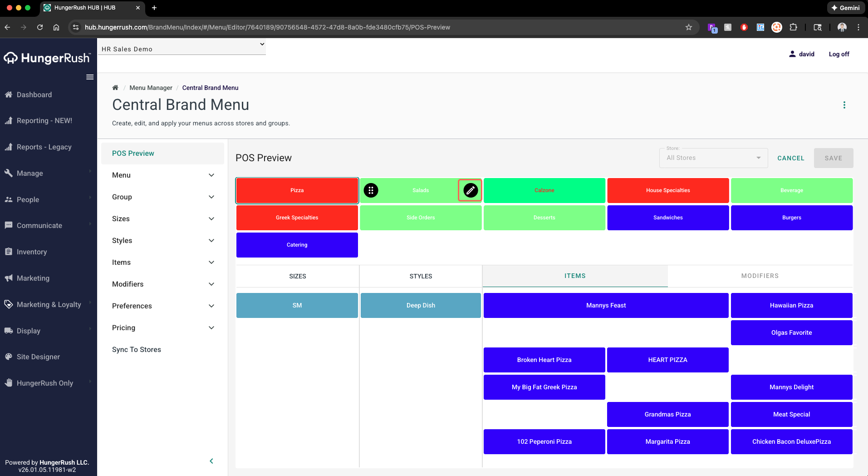Open the three-dot menu near Central Brand Menu

tap(844, 105)
